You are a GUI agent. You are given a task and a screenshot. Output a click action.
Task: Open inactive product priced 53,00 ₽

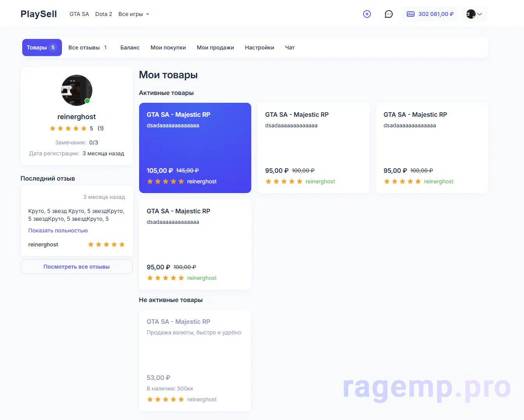195,360
